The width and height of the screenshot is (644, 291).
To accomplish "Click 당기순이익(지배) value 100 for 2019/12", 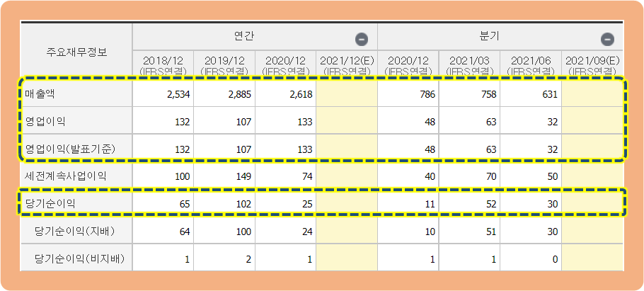I will (243, 232).
